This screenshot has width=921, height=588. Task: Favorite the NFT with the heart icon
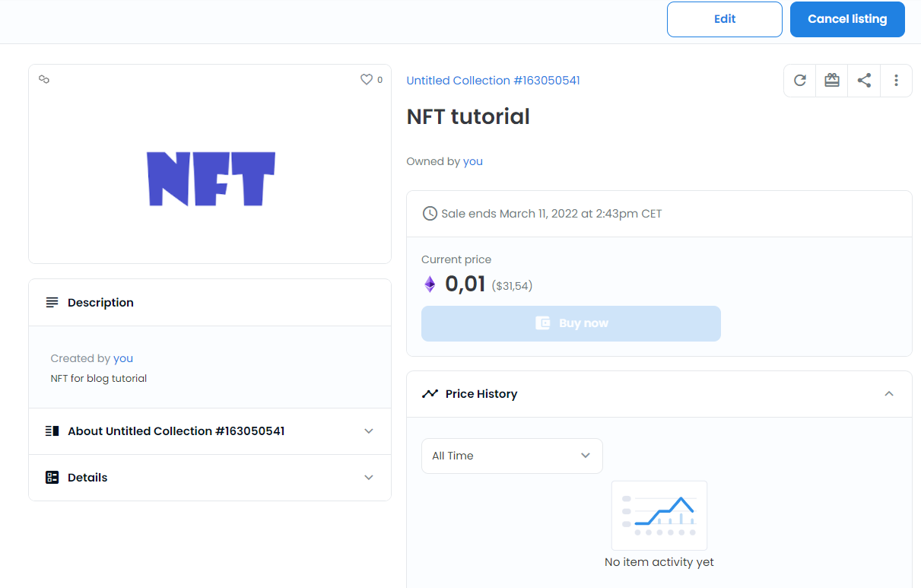(367, 79)
